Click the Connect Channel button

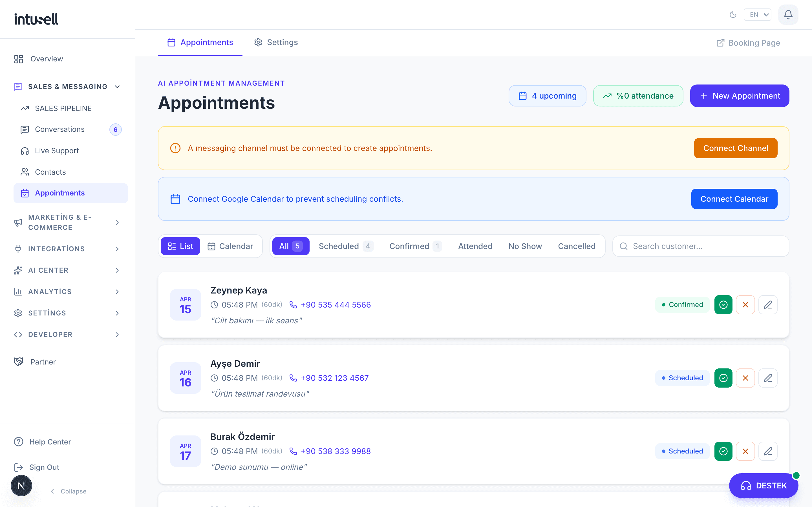click(x=736, y=148)
